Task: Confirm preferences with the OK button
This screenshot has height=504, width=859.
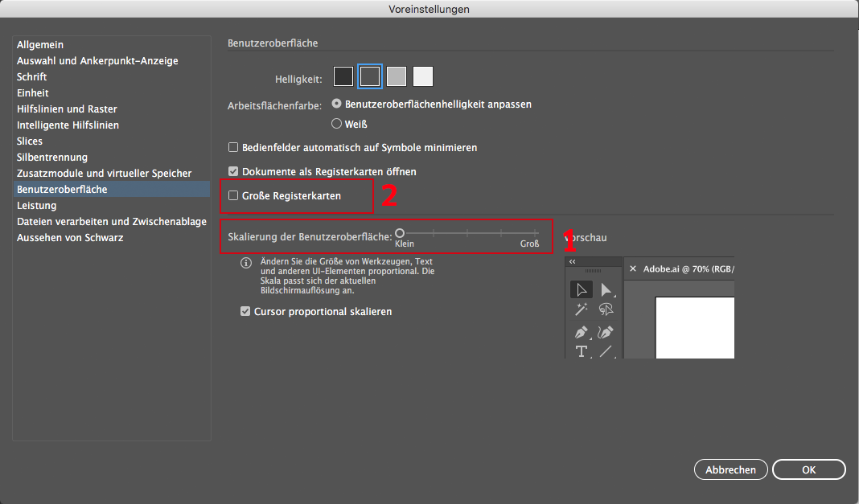Action: tap(808, 469)
